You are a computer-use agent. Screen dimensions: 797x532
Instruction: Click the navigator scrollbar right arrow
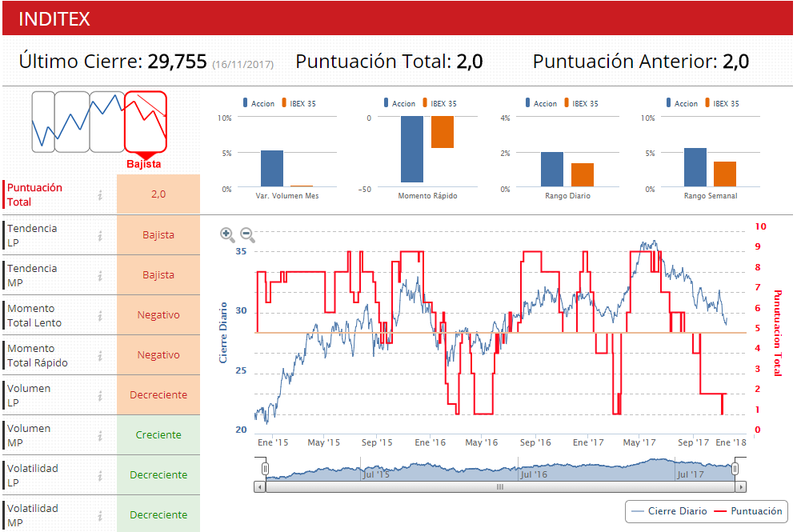point(741,486)
